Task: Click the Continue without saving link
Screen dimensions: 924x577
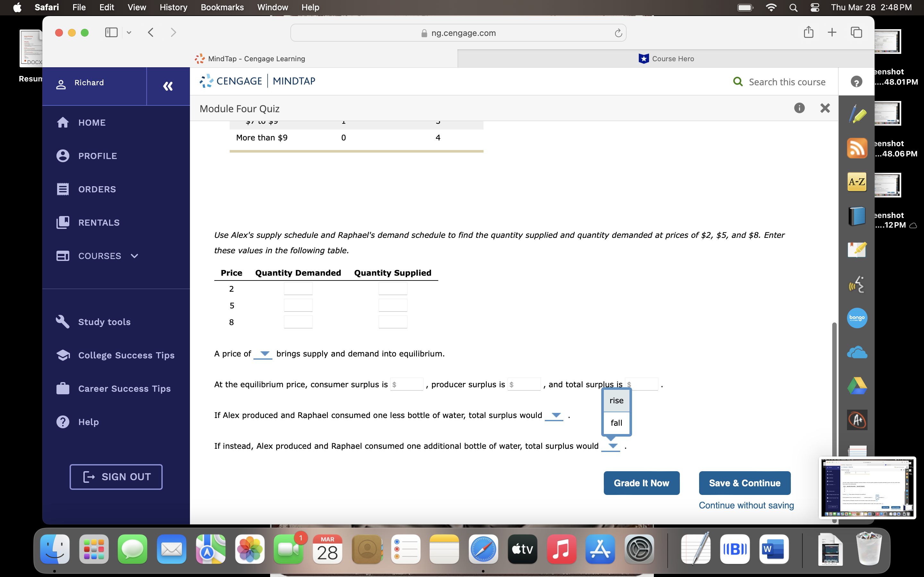Action: point(746,505)
